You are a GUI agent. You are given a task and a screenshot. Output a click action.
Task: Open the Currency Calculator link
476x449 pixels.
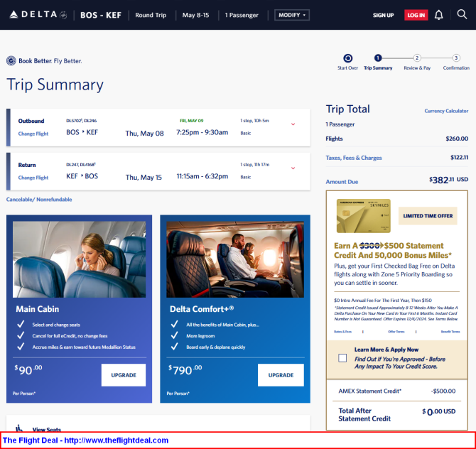click(x=446, y=111)
